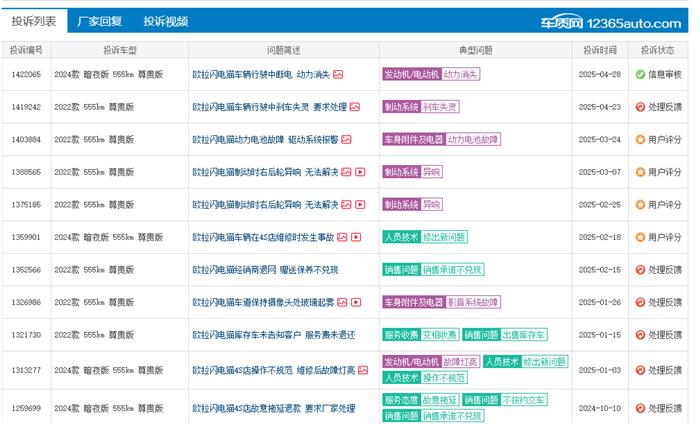Click date cell 2025-01-03

[x=600, y=370]
